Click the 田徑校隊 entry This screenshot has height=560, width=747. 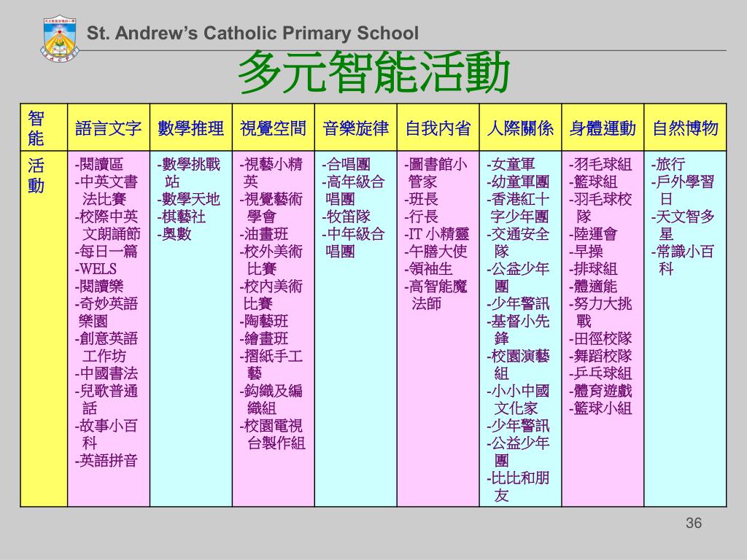[601, 338]
